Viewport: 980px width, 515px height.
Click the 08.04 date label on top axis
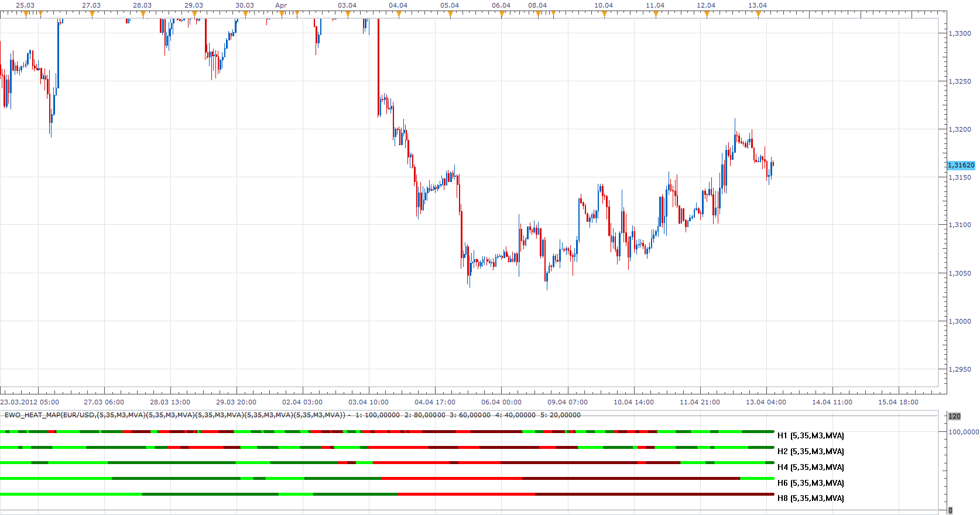[x=537, y=5]
